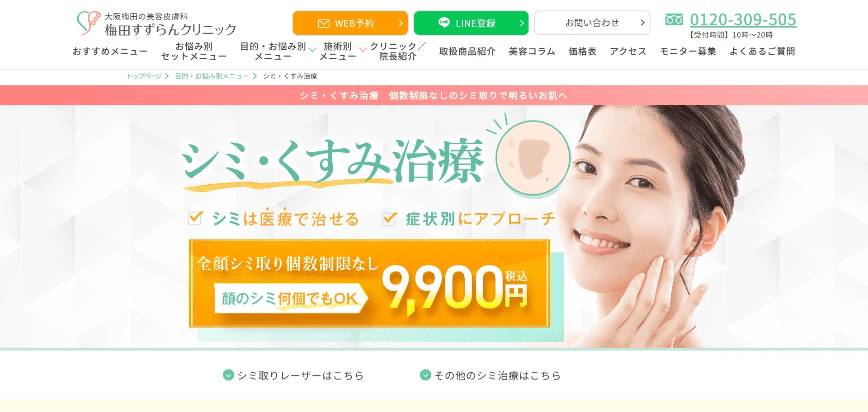868x412 pixels.
Task: Click the circle arrow icon beside その他のシミ治療はこちら
Action: [425, 375]
